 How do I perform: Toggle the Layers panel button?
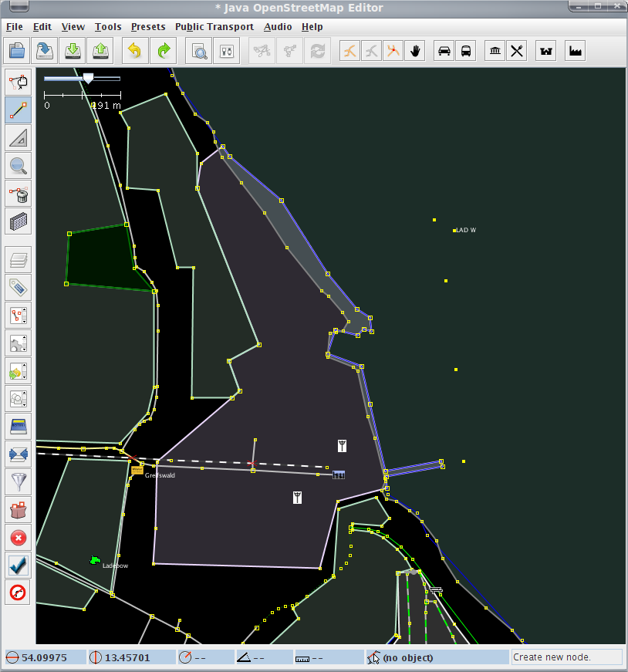19,260
